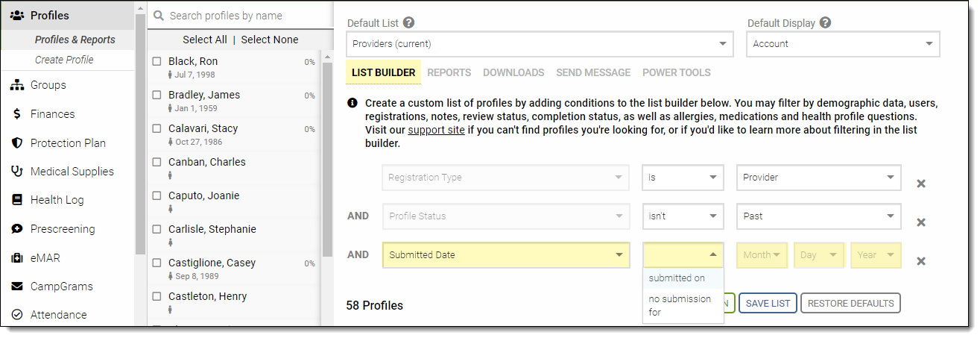980x338 pixels.
Task: Click the eMAR medical kit icon
Action: 16,258
